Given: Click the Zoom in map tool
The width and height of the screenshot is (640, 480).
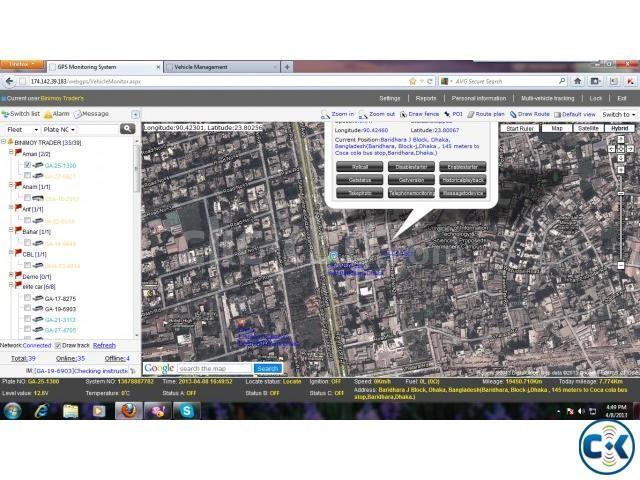Looking at the screenshot, I should (x=338, y=114).
